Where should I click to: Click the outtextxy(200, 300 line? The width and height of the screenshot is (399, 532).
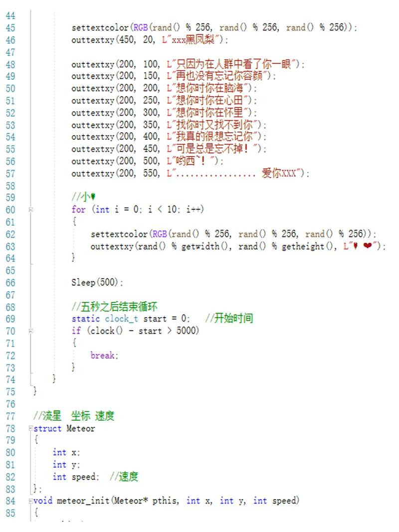click(x=164, y=113)
